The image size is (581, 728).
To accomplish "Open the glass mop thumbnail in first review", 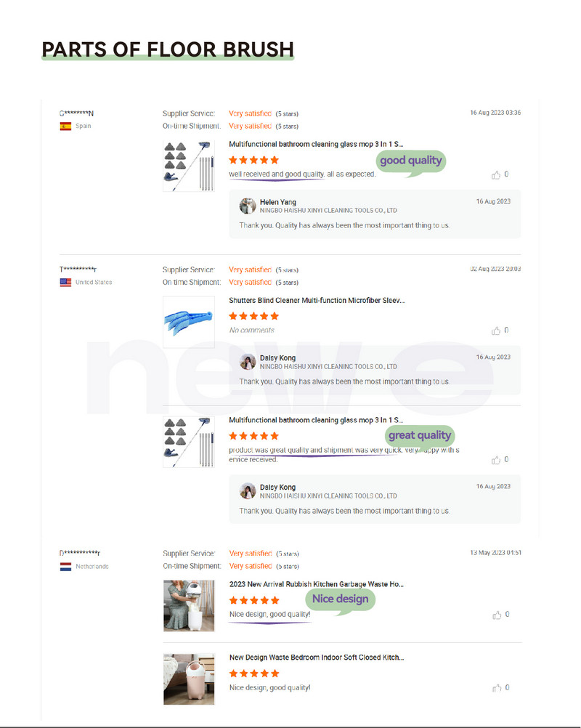I will [x=189, y=166].
